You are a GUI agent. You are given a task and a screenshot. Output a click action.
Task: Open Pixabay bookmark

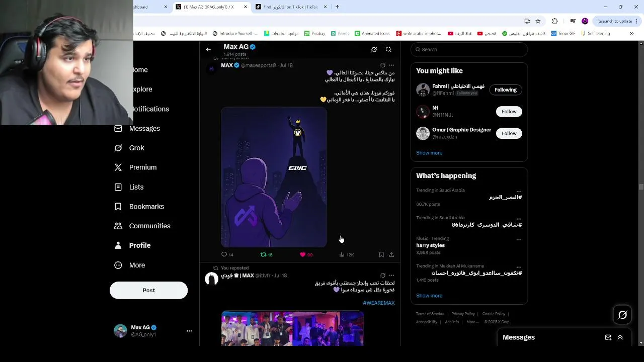pos(314,34)
